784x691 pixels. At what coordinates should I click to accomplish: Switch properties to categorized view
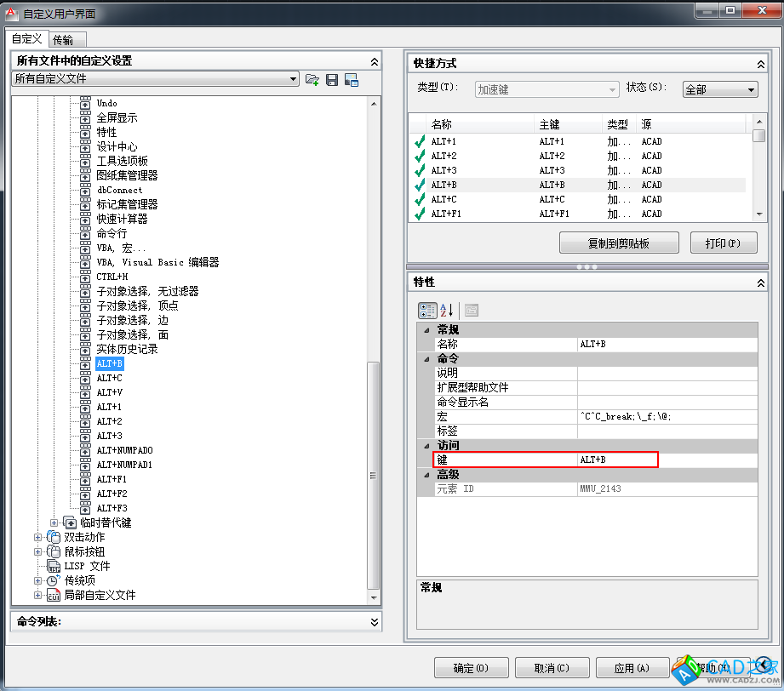pos(426,311)
